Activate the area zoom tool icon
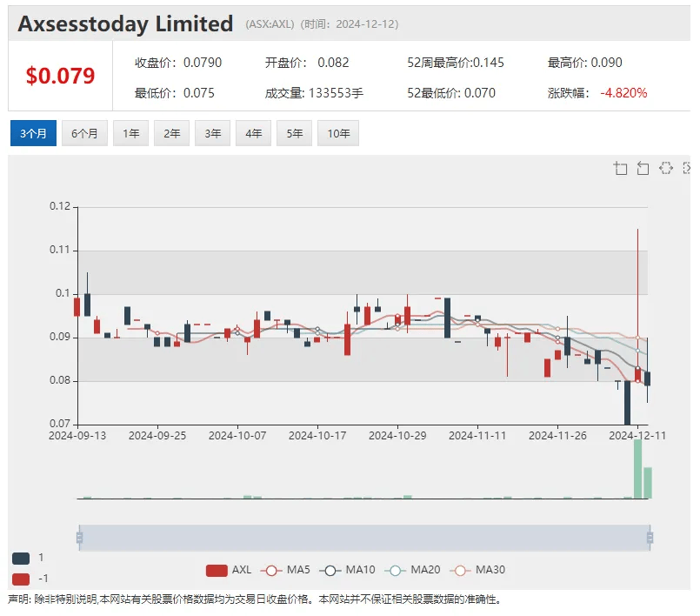Viewport: 700px width, 616px height. pyautogui.click(x=620, y=169)
